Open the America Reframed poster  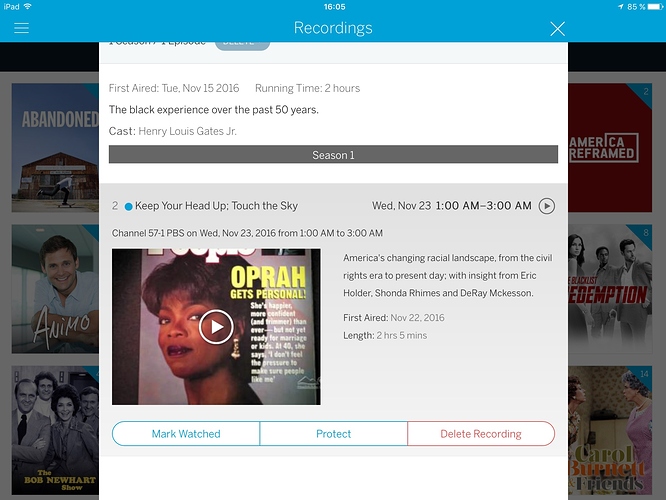coord(610,147)
